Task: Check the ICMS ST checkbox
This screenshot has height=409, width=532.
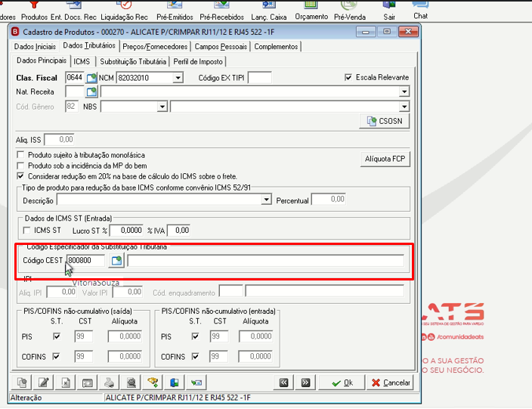Action: pyautogui.click(x=26, y=231)
